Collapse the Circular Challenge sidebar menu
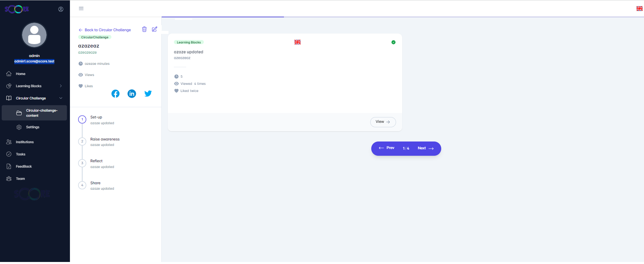644x264 pixels. point(34,98)
